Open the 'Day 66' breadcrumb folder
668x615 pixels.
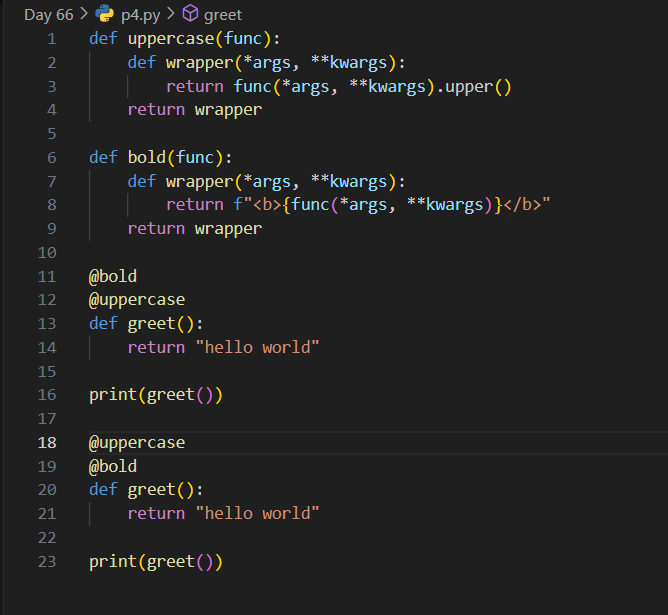click(49, 15)
